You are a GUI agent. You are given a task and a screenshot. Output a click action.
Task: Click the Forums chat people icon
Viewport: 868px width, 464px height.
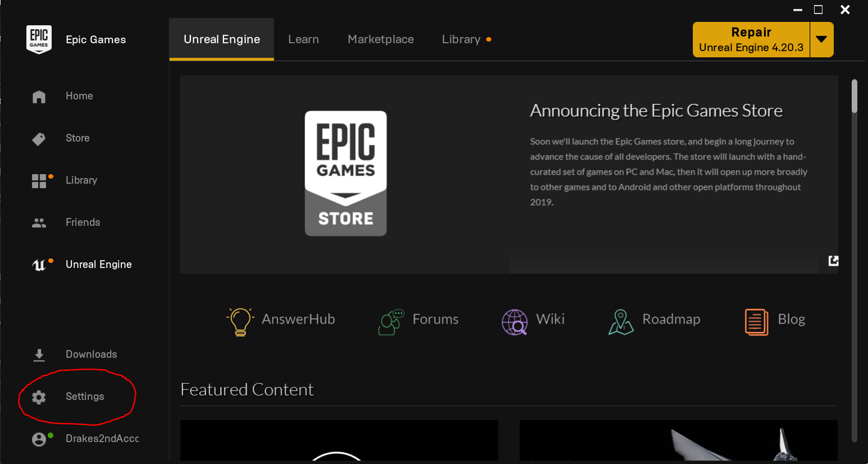point(391,322)
